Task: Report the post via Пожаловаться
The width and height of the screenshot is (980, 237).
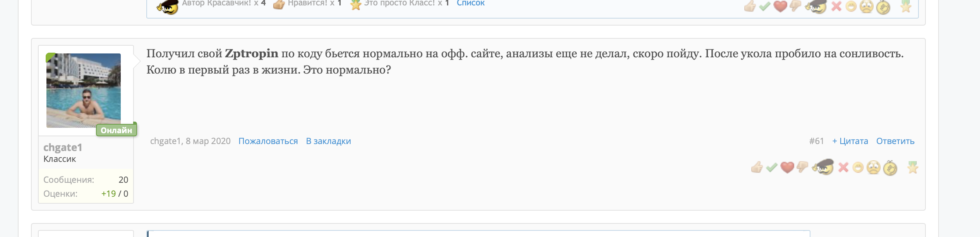Action: [x=268, y=141]
